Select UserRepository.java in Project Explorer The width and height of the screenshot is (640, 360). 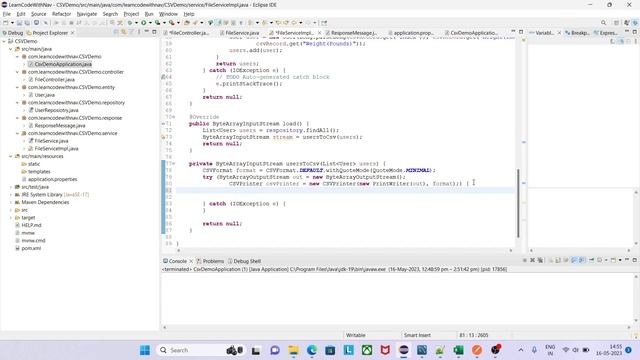[56, 110]
